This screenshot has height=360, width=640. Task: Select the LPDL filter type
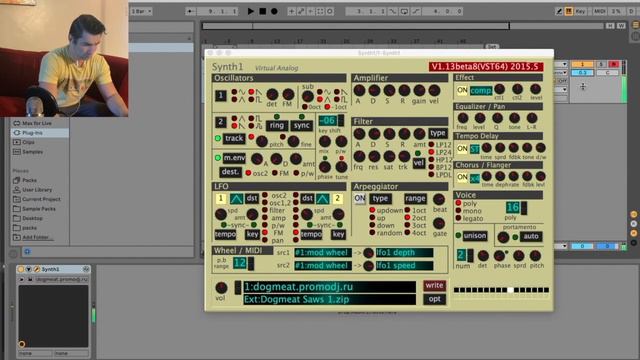pyautogui.click(x=431, y=174)
